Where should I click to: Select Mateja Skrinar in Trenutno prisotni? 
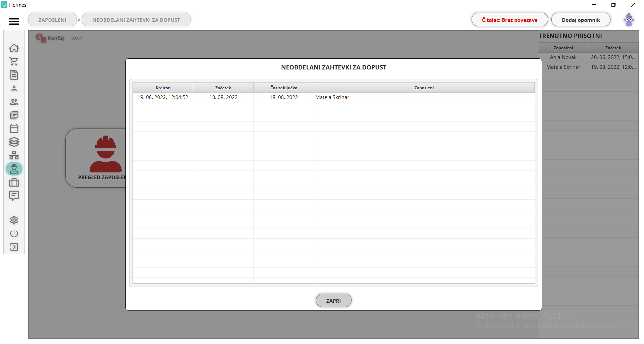(x=563, y=67)
